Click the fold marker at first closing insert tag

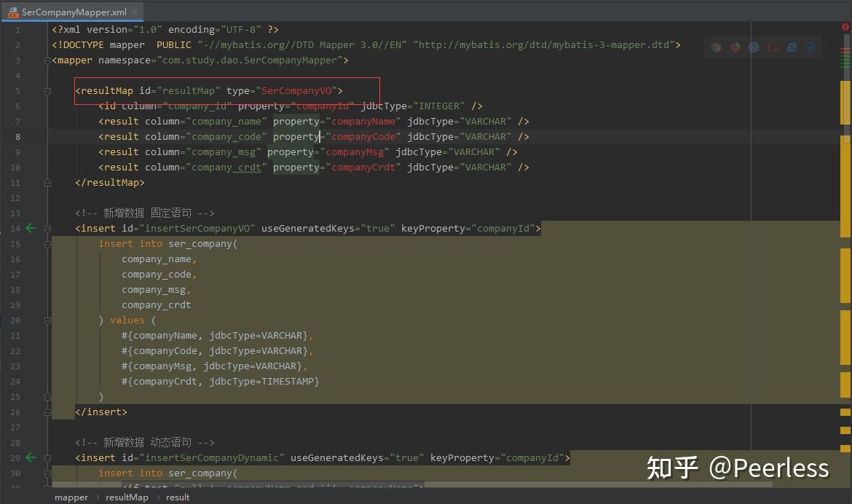[47, 412]
